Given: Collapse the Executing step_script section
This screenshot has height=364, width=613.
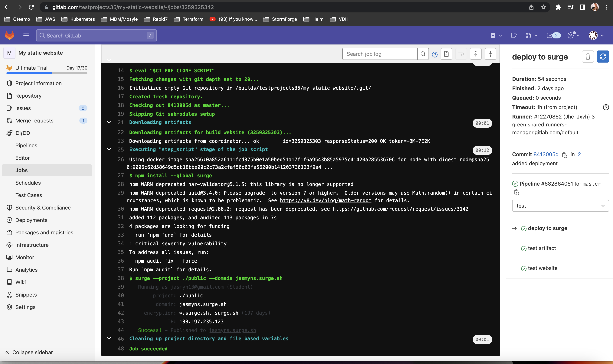Looking at the screenshot, I should 109,149.
